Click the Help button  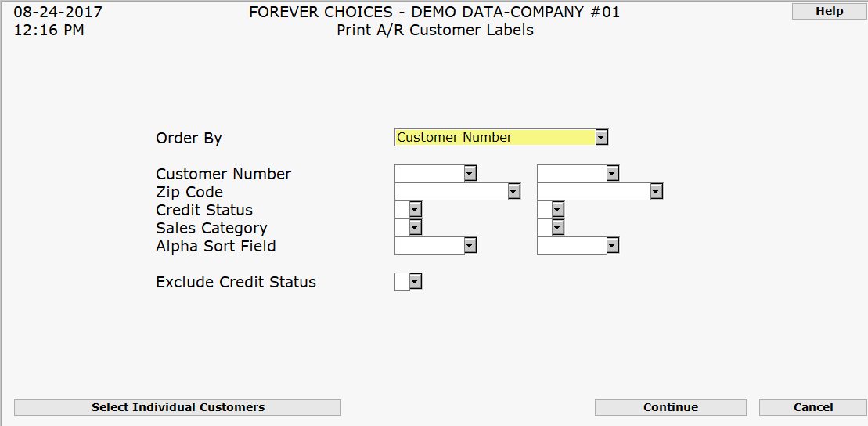829,11
